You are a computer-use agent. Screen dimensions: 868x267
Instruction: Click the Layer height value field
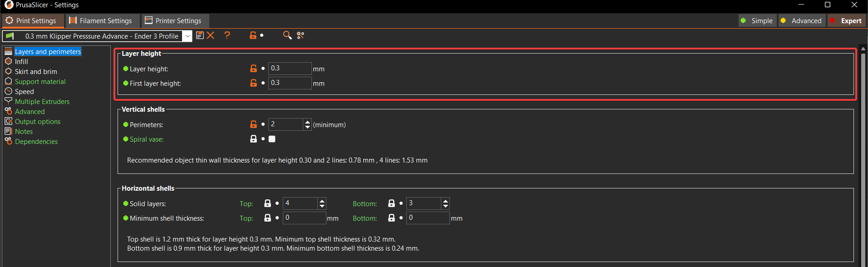pos(290,69)
